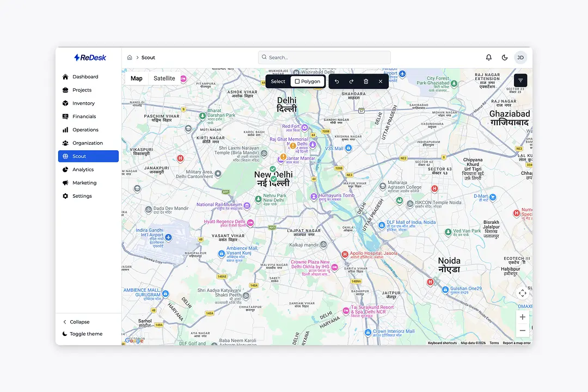Open the map filter panel button

coord(520,80)
